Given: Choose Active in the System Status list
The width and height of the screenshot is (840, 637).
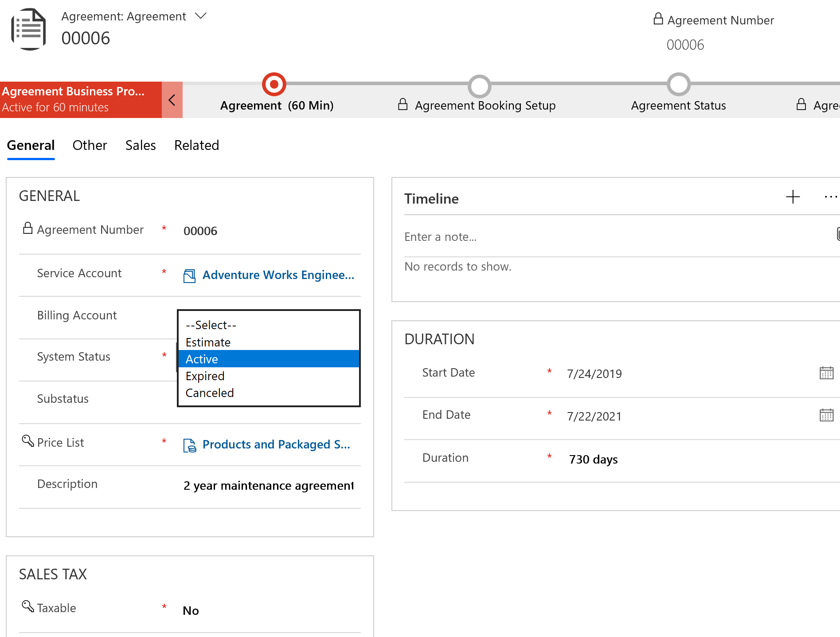Looking at the screenshot, I should (x=269, y=359).
